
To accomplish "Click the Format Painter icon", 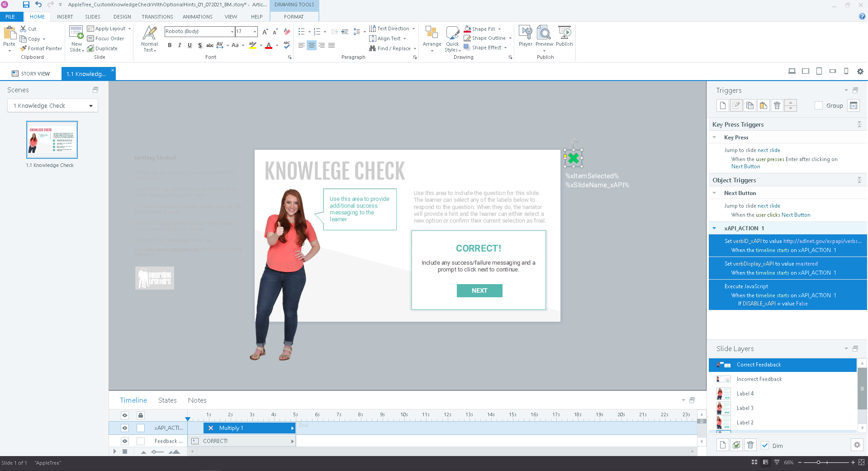I will [24, 48].
